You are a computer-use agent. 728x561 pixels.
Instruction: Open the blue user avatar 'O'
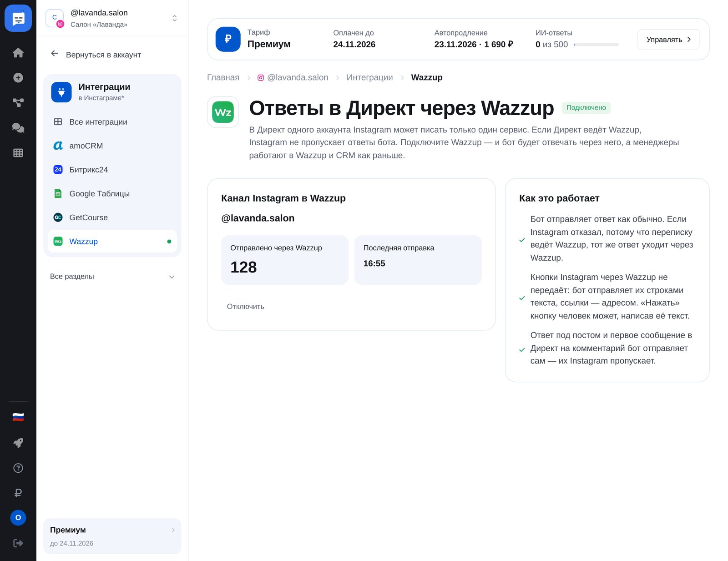click(x=18, y=518)
